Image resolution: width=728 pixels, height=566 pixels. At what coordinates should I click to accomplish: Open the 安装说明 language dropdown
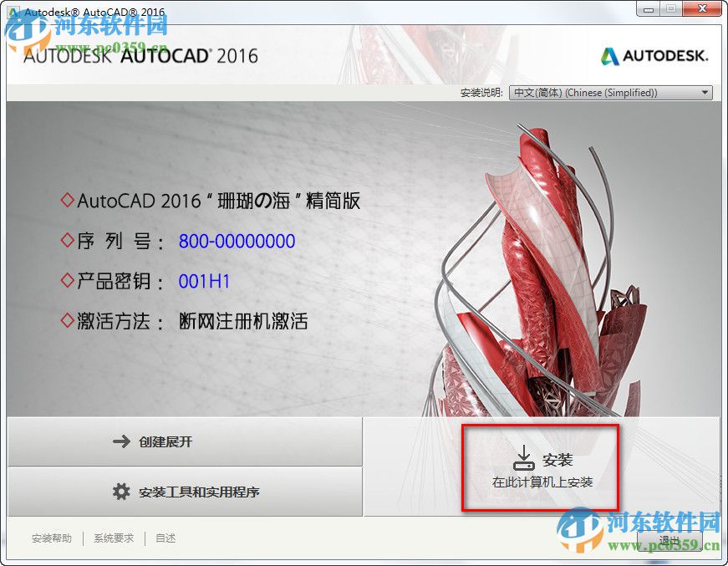pyautogui.click(x=610, y=93)
